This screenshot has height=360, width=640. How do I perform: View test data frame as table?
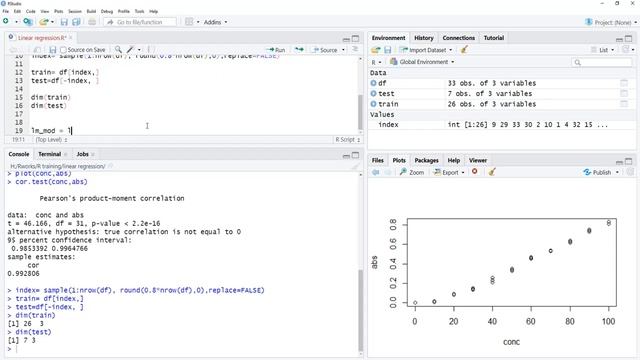tap(624, 93)
